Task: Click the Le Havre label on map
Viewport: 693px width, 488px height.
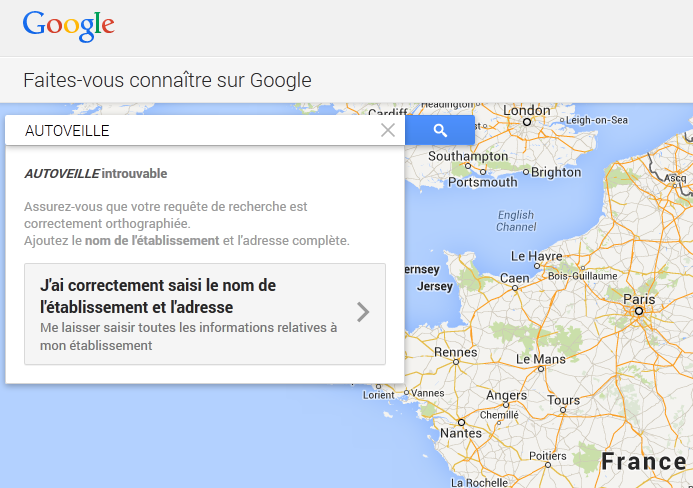Action: point(538,255)
